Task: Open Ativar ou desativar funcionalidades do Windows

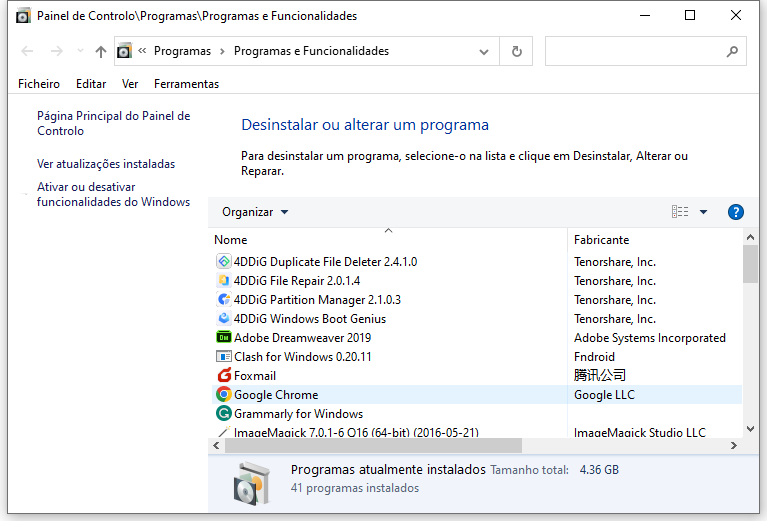Action: pyautogui.click(x=113, y=194)
